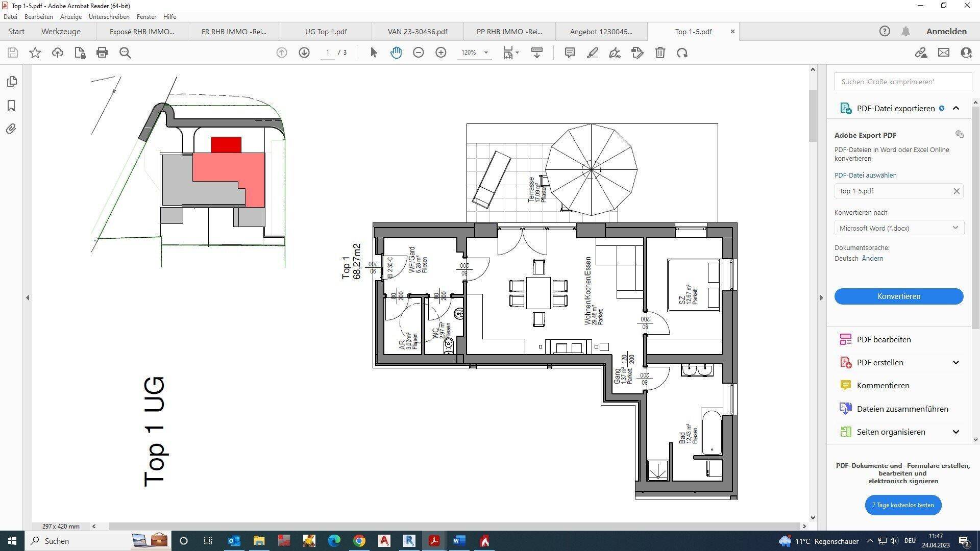Image resolution: width=980 pixels, height=551 pixels.
Task: Open scrolling mode toolbar button
Action: [537, 53]
